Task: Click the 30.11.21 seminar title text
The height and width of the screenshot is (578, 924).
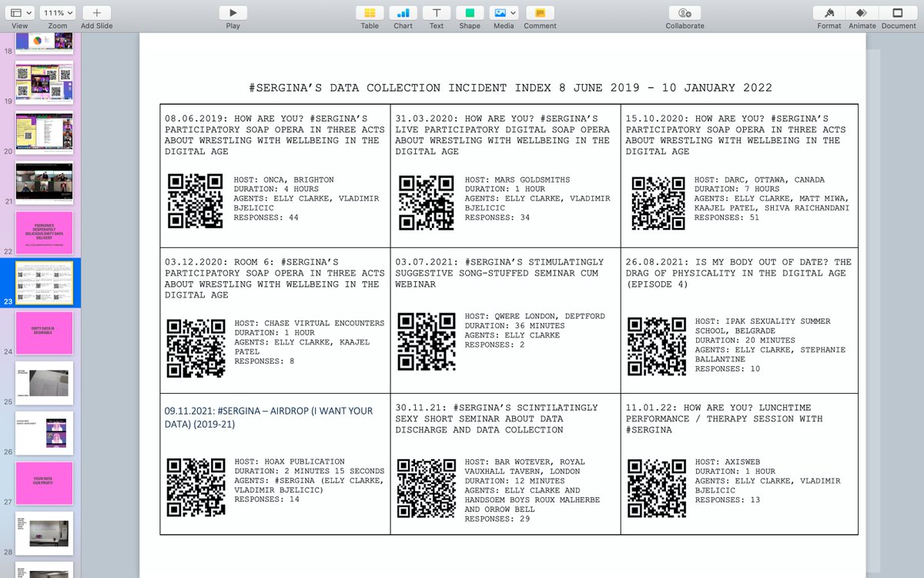Action: (x=497, y=418)
